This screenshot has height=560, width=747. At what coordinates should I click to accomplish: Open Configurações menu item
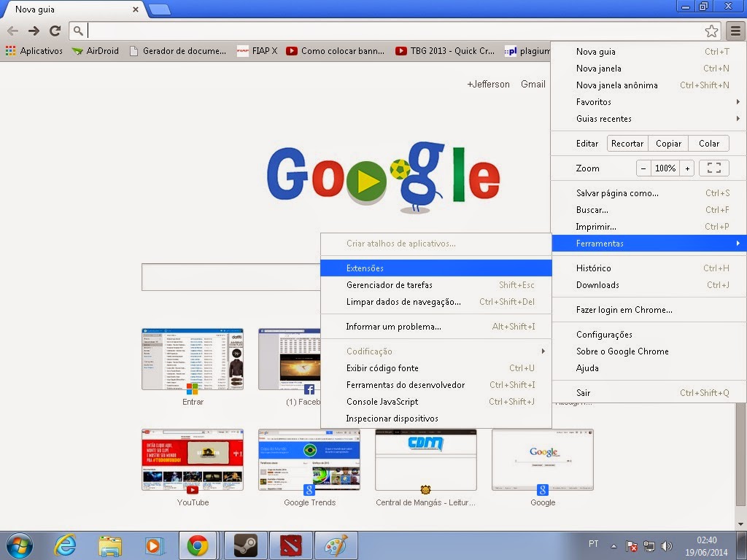point(649,335)
